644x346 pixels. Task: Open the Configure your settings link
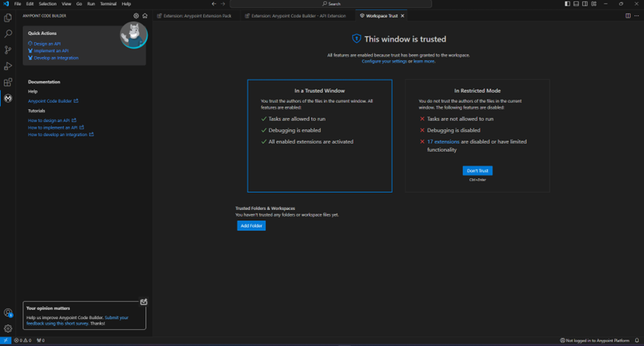click(x=384, y=61)
